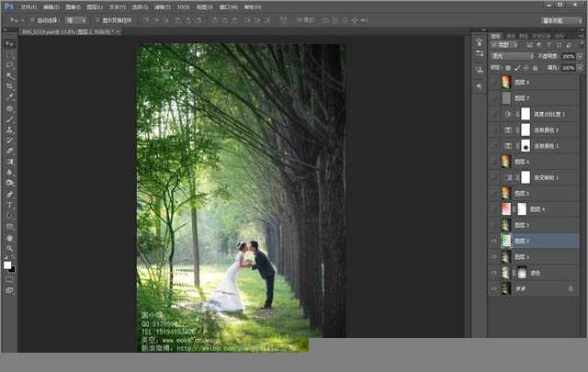Click lock all icon in Layers panel
The image size is (588, 372).
(535, 68)
